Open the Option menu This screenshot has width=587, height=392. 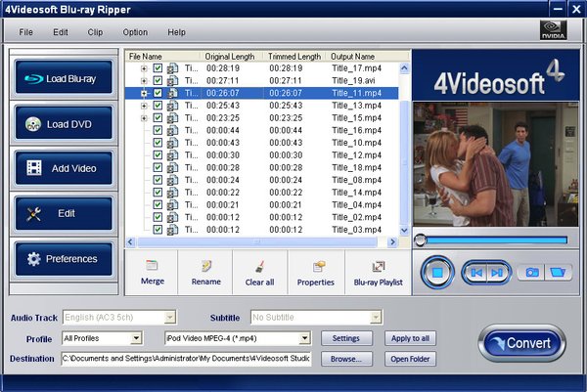tap(135, 32)
